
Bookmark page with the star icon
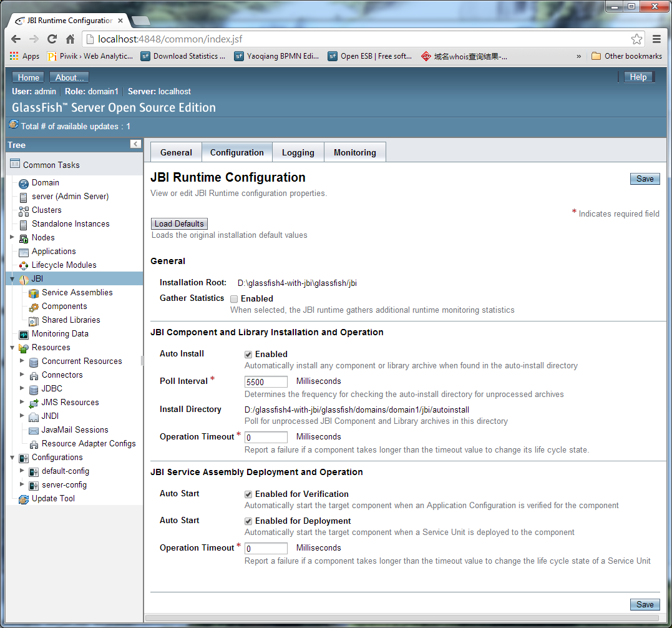(x=636, y=39)
